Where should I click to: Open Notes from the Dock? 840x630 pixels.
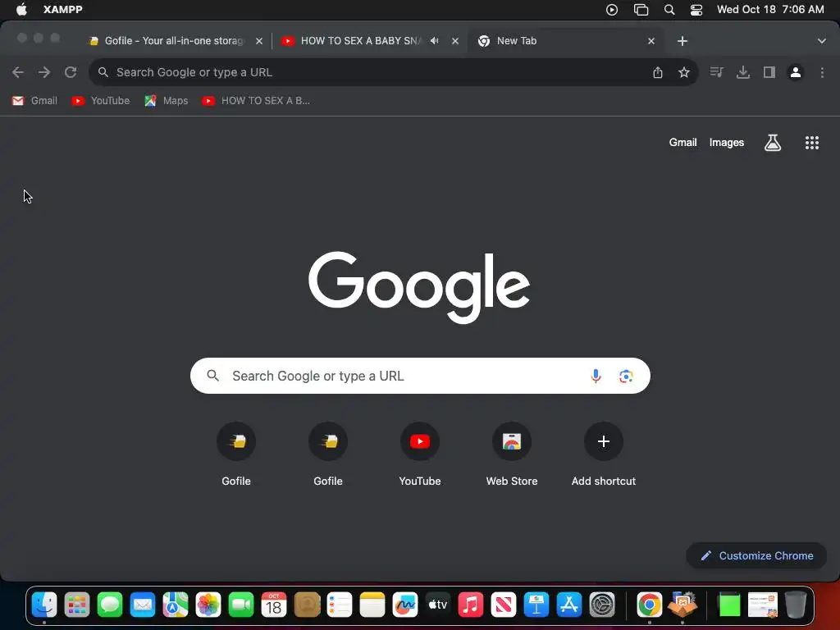tap(372, 605)
